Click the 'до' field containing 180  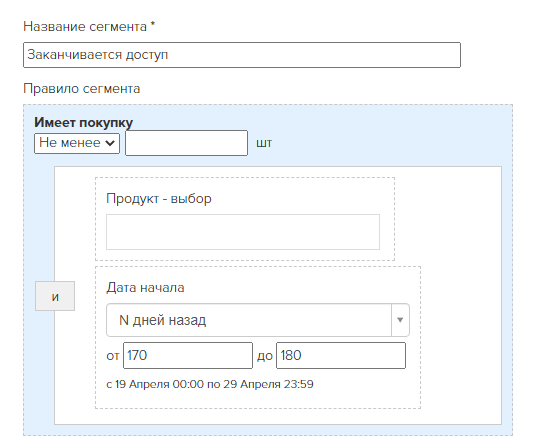click(x=341, y=356)
